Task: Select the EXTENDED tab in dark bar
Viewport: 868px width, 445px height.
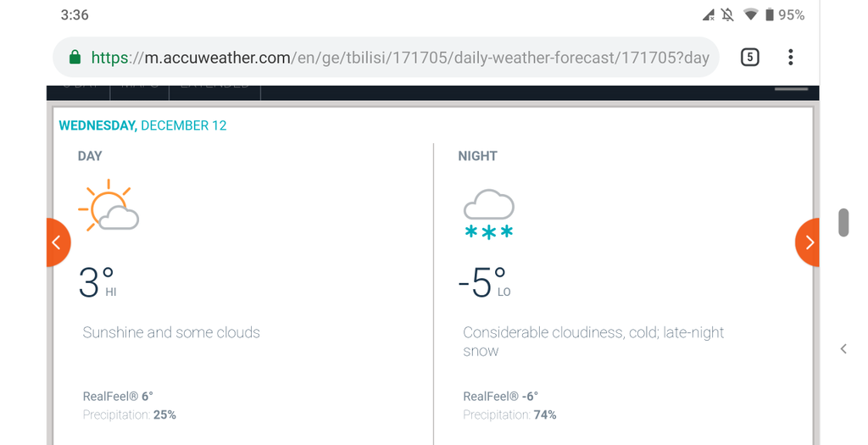Action: 214,87
